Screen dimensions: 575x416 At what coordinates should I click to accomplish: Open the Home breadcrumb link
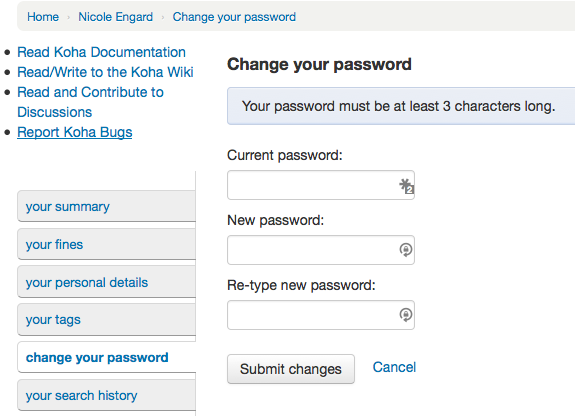(x=43, y=17)
